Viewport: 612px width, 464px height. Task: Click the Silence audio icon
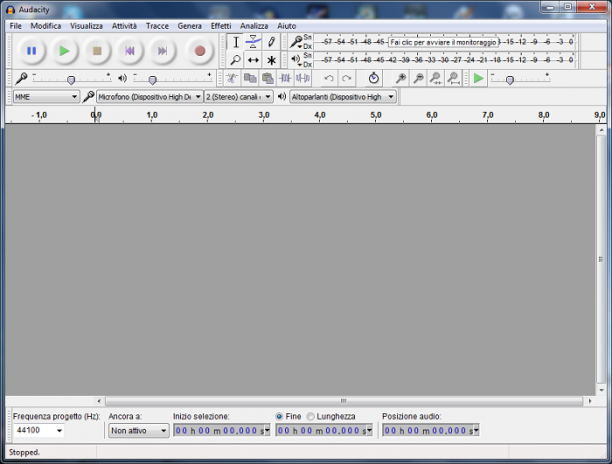(x=303, y=78)
